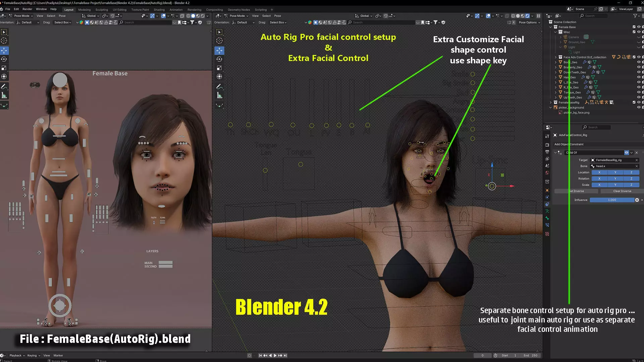The image size is (644, 362).
Task: Select the Rotate tool in left viewport toolbar
Action: tap(4, 59)
